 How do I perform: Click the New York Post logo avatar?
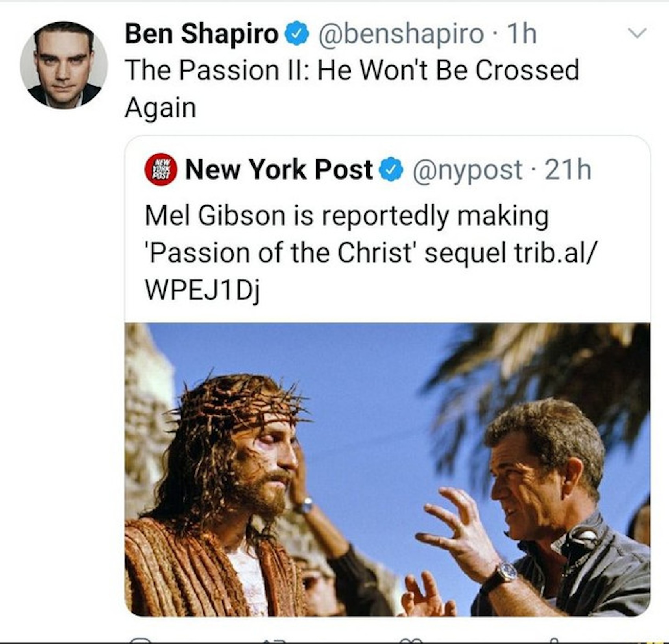161,169
